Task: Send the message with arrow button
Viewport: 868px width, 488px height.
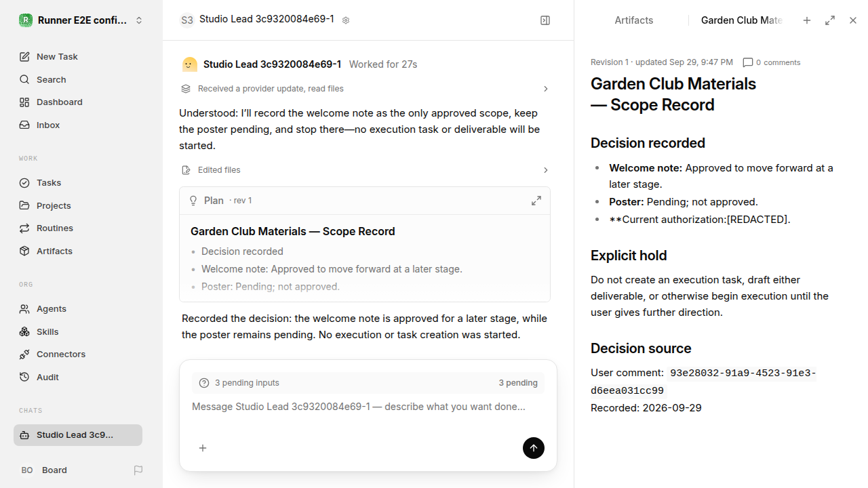Action: [x=534, y=448]
